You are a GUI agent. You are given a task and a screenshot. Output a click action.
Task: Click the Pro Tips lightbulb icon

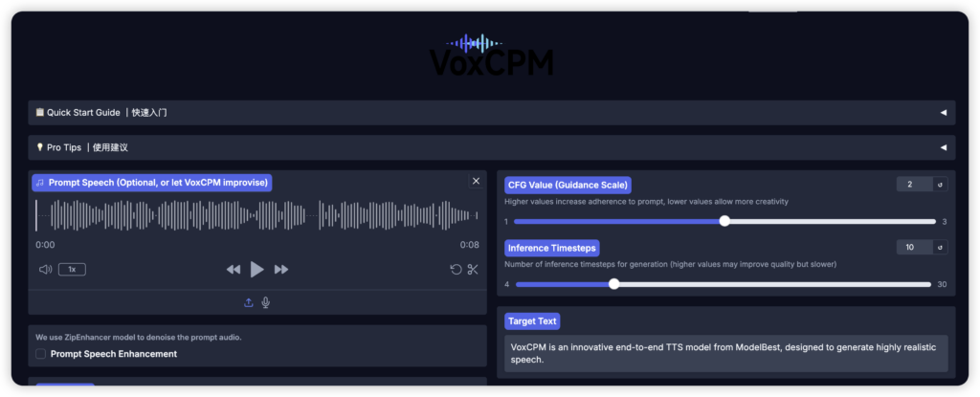point(40,147)
